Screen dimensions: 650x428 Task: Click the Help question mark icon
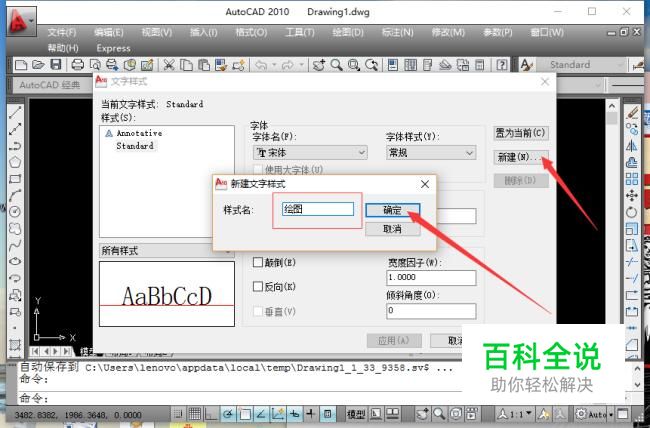(502, 65)
